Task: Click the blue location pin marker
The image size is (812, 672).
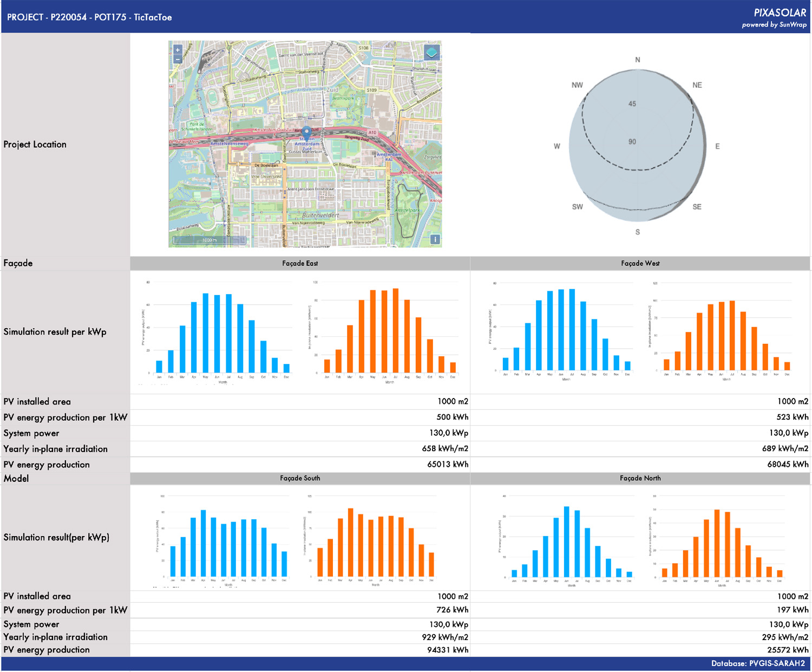Action: [306, 132]
